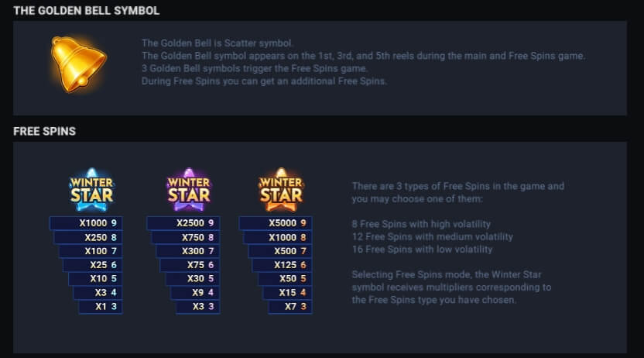The height and width of the screenshot is (358, 644).
Task: Click the X30 5 multiplier bar
Action: pos(193,278)
